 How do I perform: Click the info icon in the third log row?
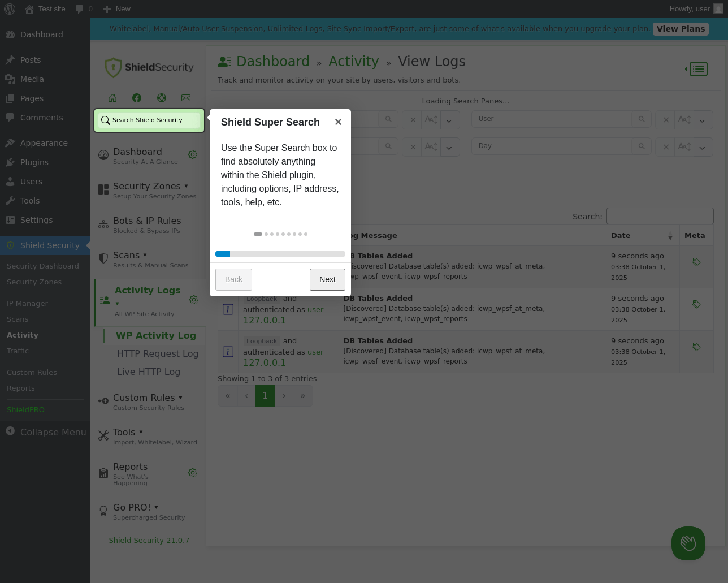pyautogui.click(x=228, y=352)
